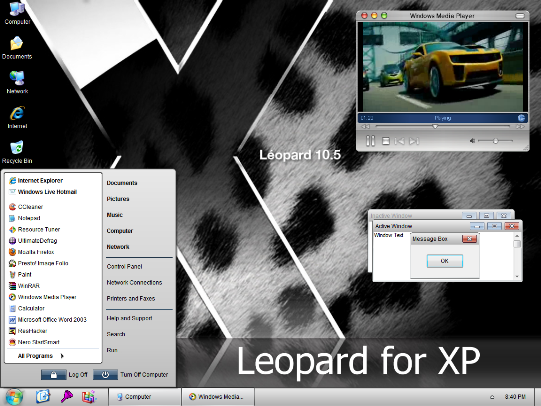This screenshot has width=541, height=406.
Task: Close the Message Box dialog
Action: click(469, 239)
